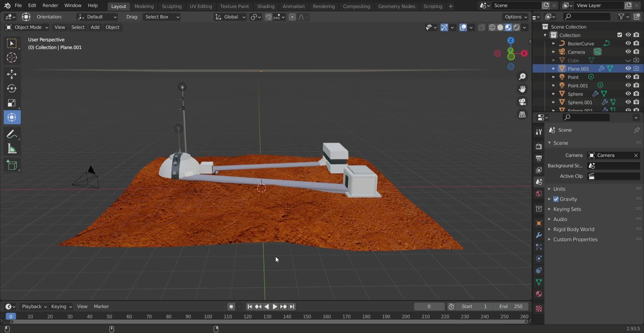Uncheck the Collection exclusion checkbox
The height and width of the screenshot is (333, 644).
tap(619, 35)
